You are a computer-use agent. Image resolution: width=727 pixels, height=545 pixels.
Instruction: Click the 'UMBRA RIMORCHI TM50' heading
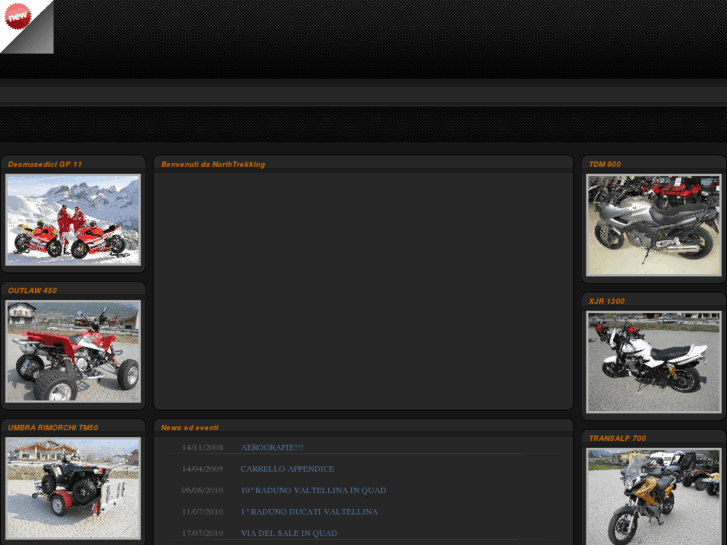pyautogui.click(x=53, y=428)
